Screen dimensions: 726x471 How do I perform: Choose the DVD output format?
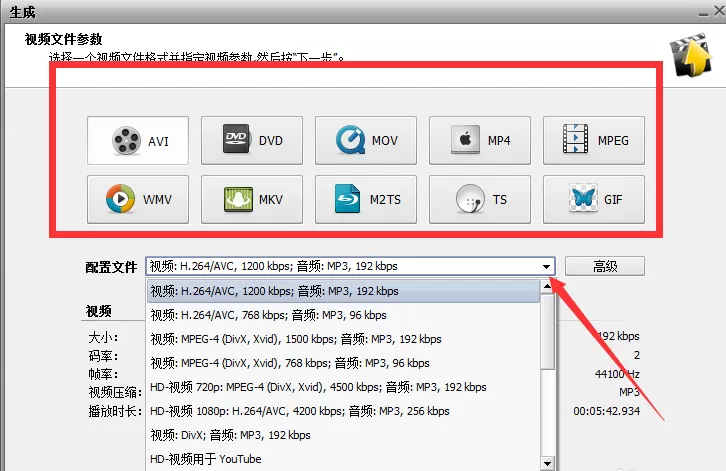pyautogui.click(x=252, y=140)
